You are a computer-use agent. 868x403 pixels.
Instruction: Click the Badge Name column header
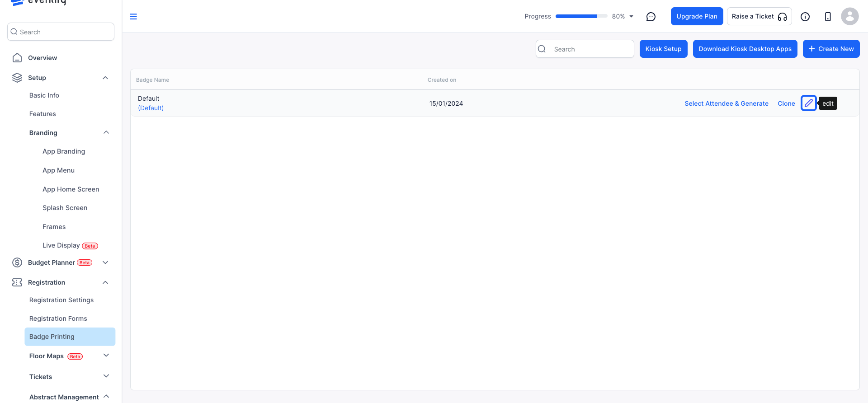[152, 80]
